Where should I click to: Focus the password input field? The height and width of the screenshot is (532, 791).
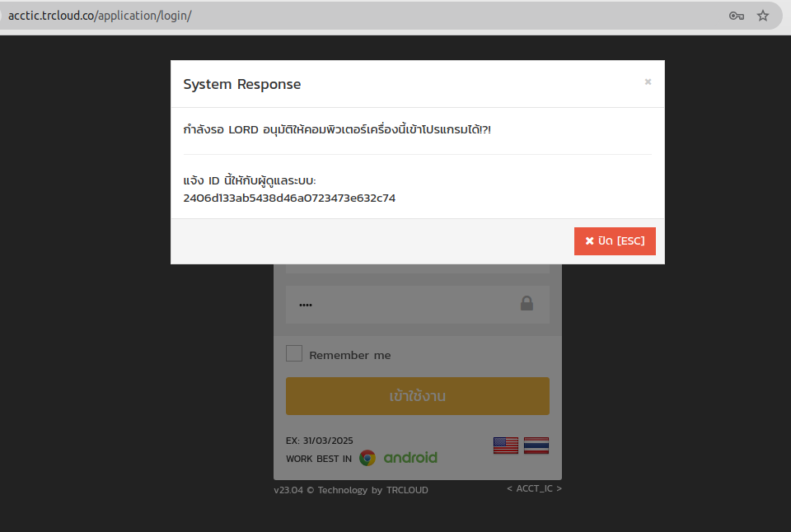[x=417, y=305]
